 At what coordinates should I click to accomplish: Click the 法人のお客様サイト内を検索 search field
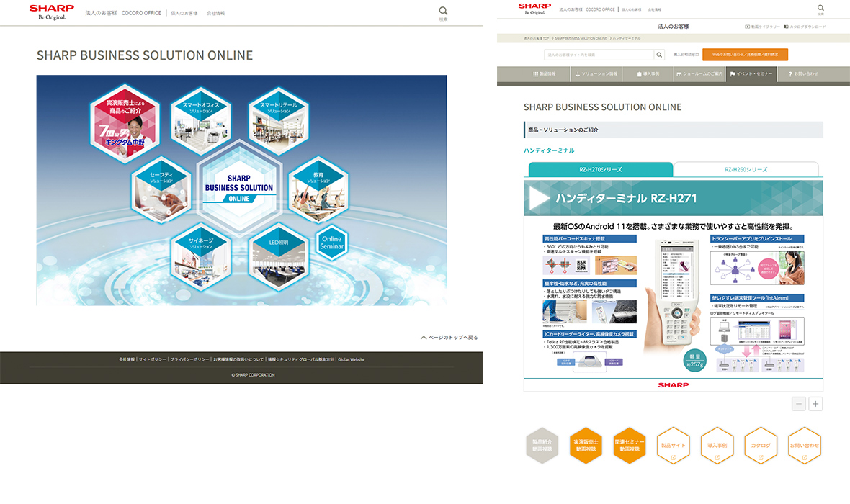(x=599, y=55)
